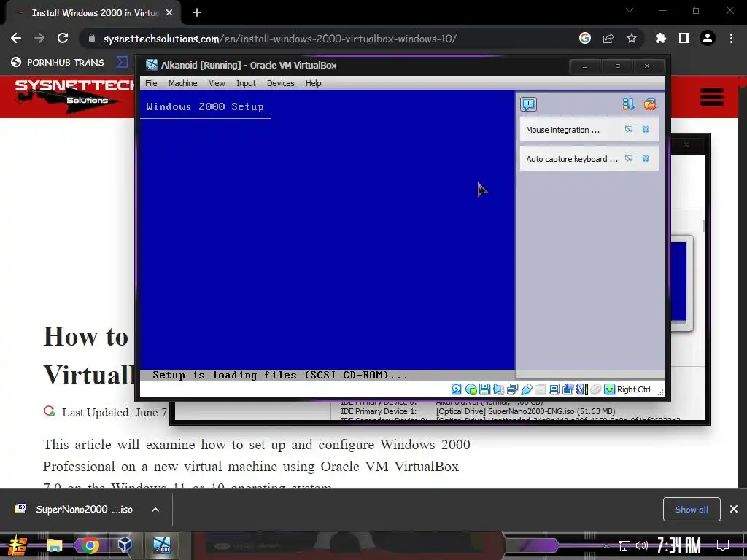
Task: Click the Sysnettech Solutions logo
Action: tap(75, 96)
